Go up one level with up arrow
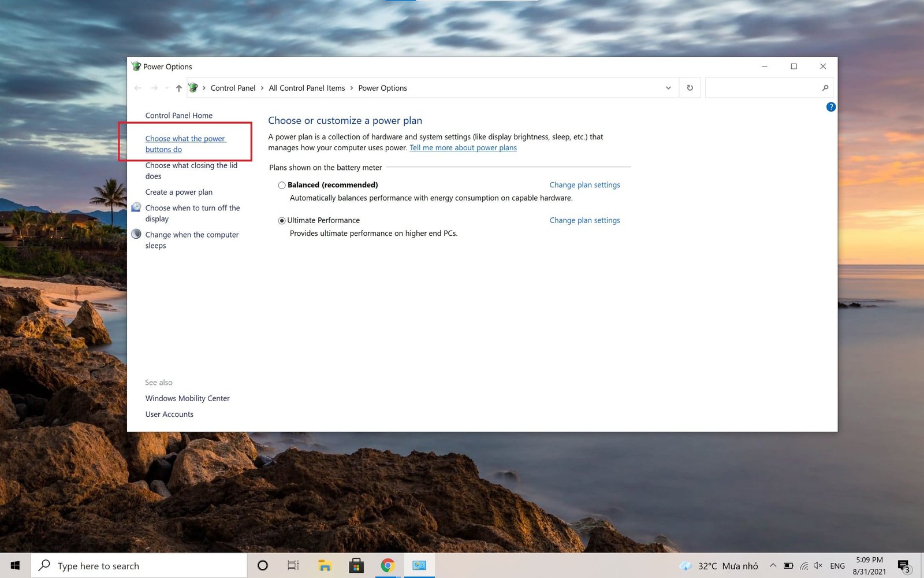924x578 pixels. tap(179, 88)
